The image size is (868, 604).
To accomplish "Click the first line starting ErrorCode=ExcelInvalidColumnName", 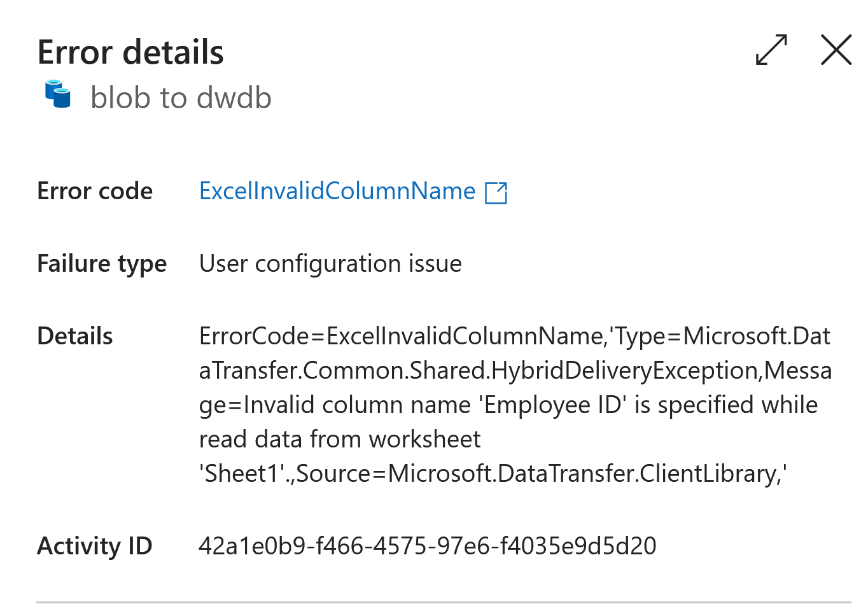I will [514, 336].
